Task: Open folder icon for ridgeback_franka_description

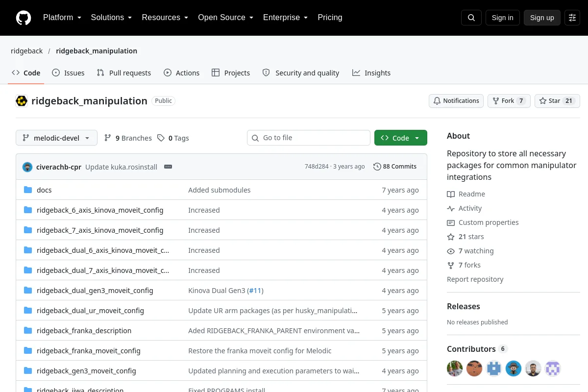Action: coord(28,330)
